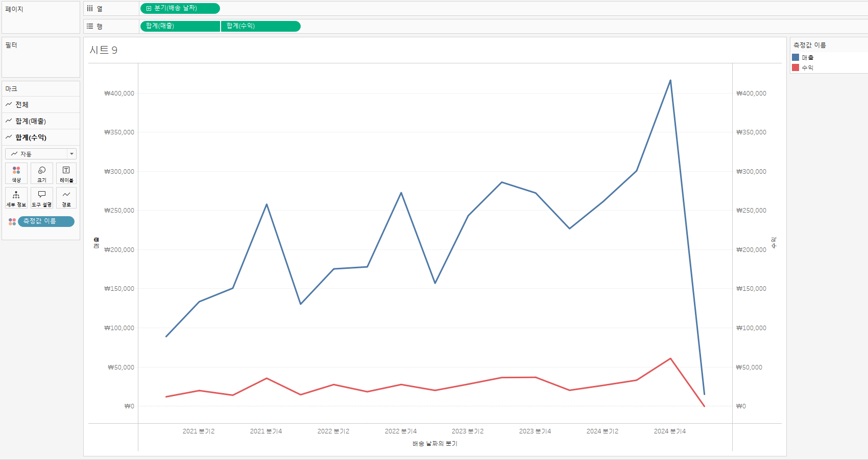Click the line icon beside 합계(수익) in Marks
This screenshot has height=460, width=868.
9,137
